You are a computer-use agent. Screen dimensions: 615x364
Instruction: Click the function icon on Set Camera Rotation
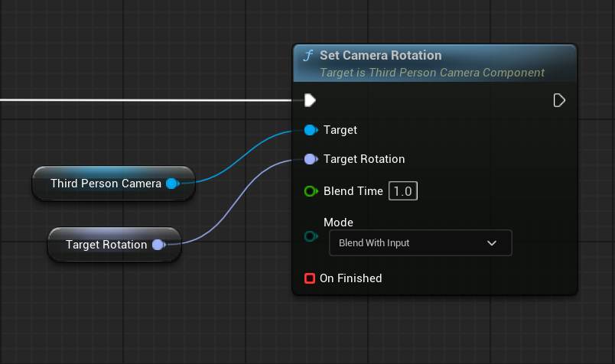[x=308, y=56]
